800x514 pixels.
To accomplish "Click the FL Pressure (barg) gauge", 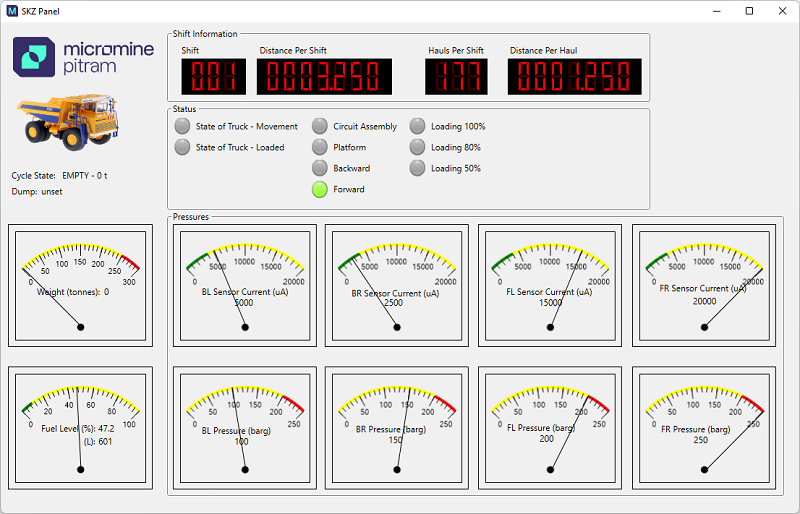I will click(550, 428).
